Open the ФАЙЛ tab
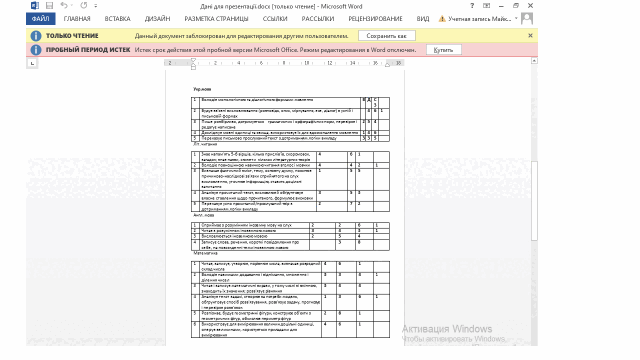Viewport: 640px width, 360px height. (40, 19)
